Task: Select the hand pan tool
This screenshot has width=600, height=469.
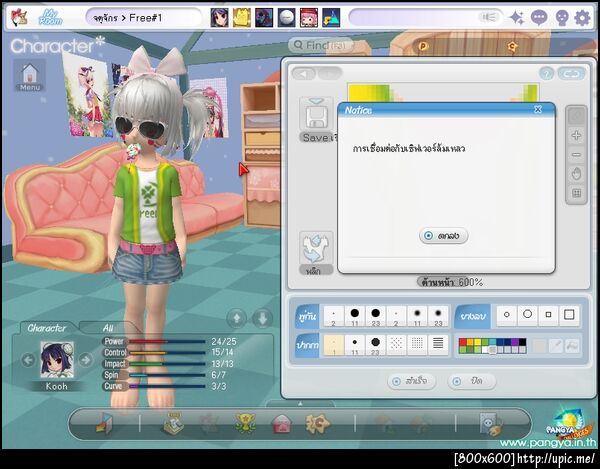Action: point(576,174)
